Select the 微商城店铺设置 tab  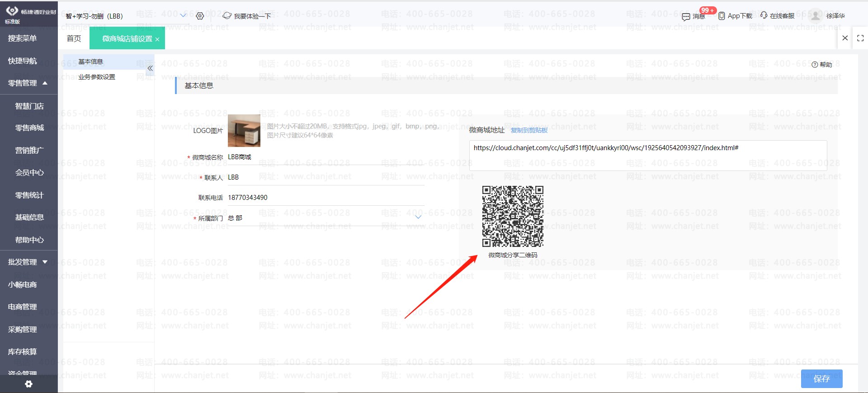click(x=127, y=38)
